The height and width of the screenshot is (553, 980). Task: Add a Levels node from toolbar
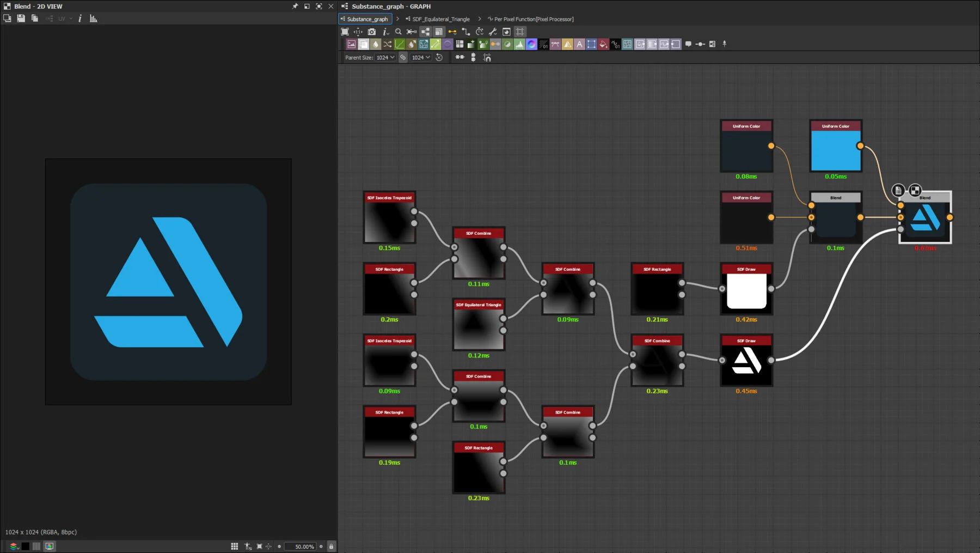click(x=519, y=44)
